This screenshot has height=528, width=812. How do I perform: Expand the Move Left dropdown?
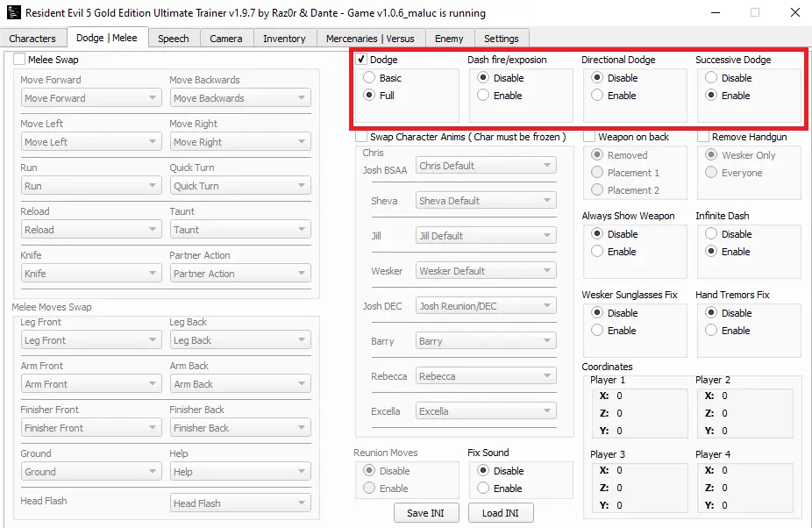(x=91, y=142)
